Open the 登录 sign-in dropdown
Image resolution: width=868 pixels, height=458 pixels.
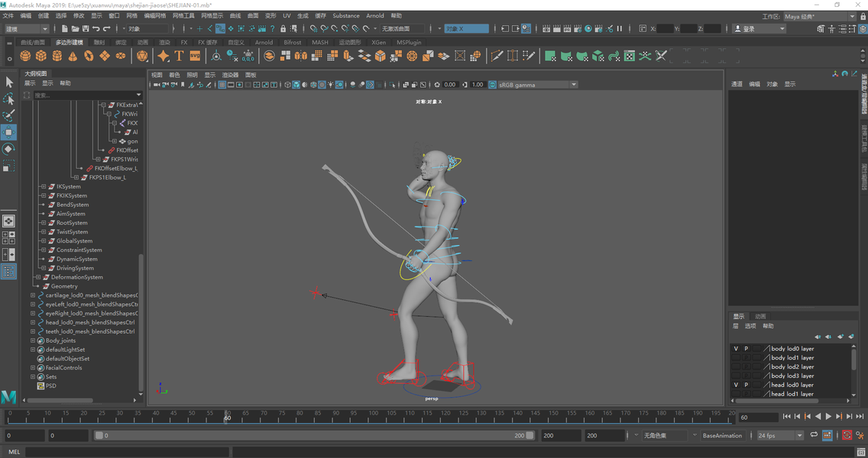point(759,29)
